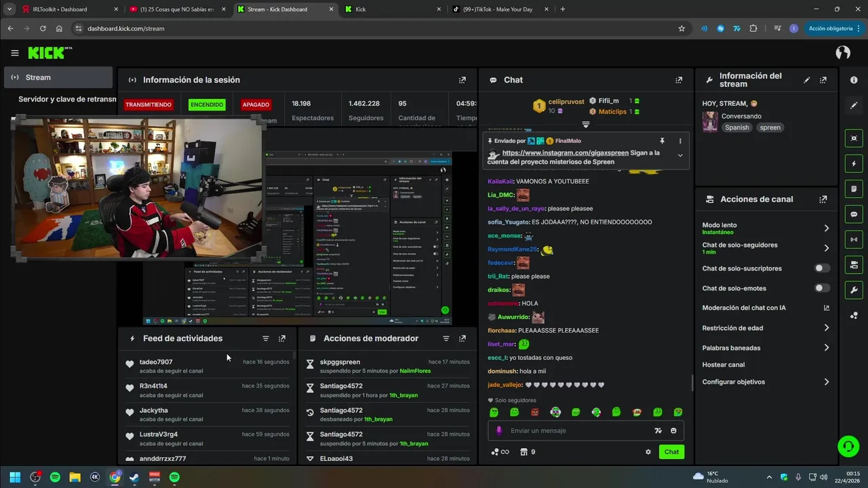Unpin the pinned chat message via pin icon

click(x=662, y=141)
